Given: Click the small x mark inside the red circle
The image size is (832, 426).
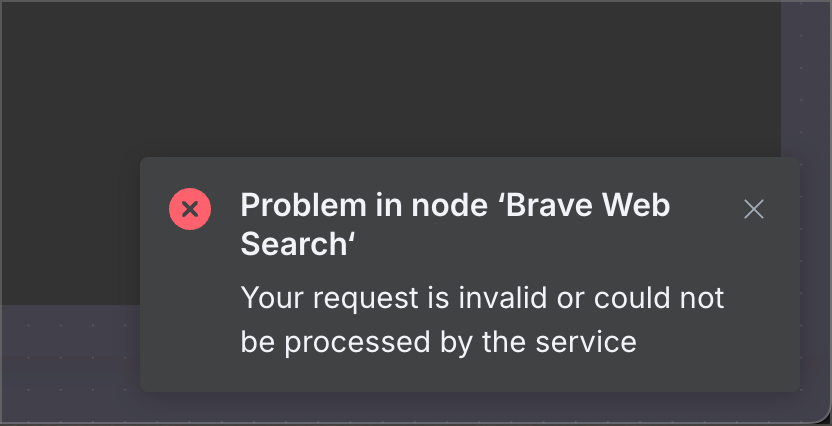Looking at the screenshot, I should click(190, 209).
